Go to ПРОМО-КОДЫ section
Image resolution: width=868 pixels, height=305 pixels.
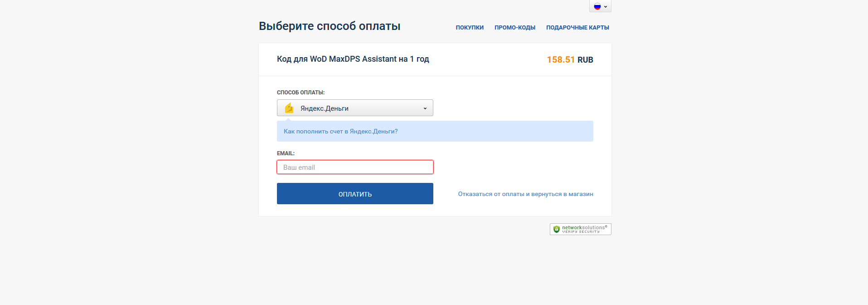pyautogui.click(x=515, y=28)
